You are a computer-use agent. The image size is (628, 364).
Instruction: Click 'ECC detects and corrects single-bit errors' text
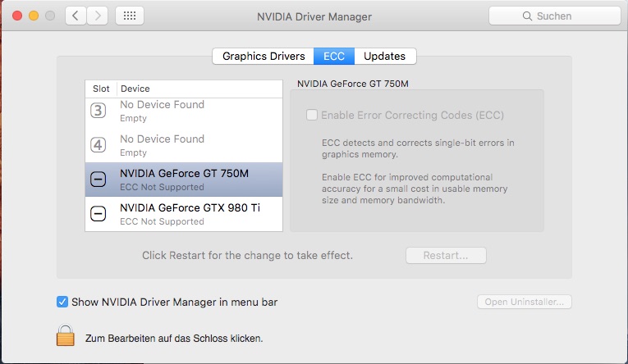418,148
